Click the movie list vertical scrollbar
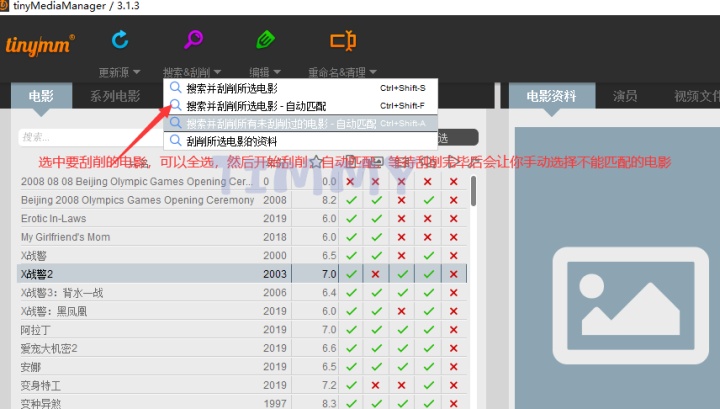This screenshot has height=409, width=720. [x=473, y=191]
